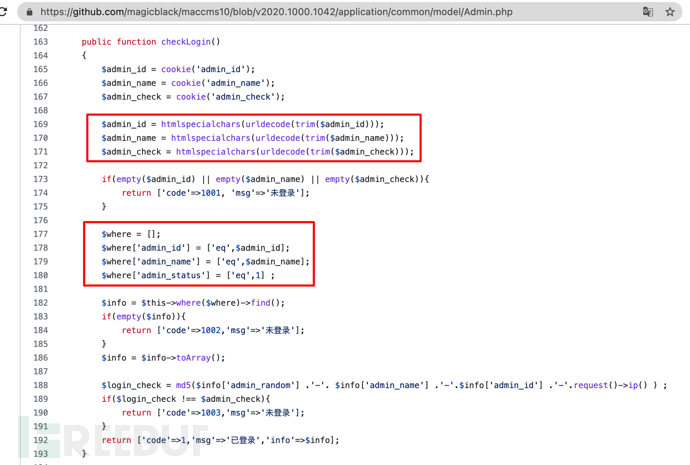Select line number 177

(40, 234)
